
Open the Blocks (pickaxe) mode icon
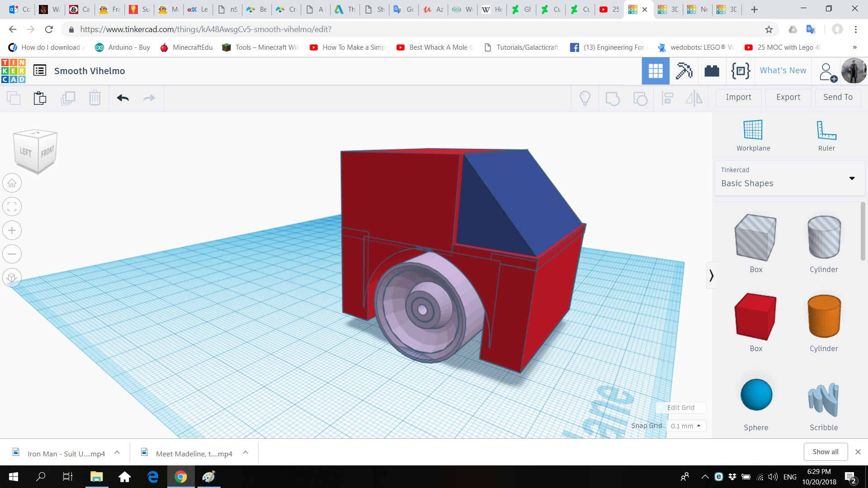(684, 71)
